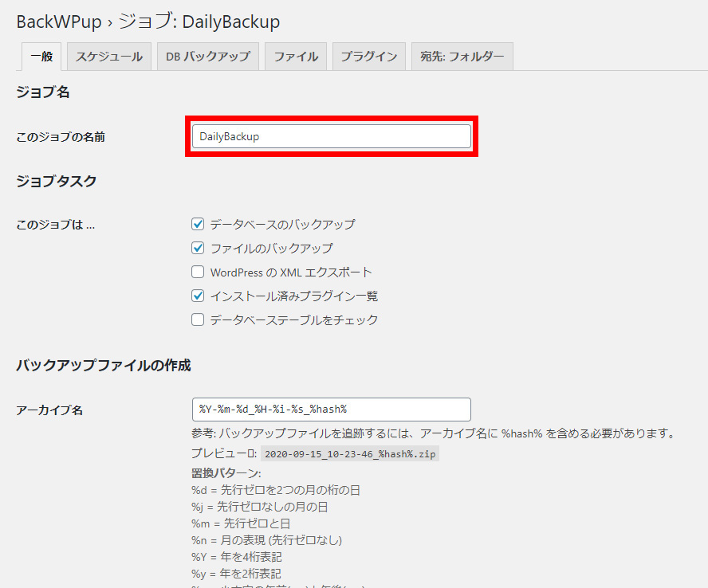Switch to 宛先: フォルダー tab
The width and height of the screenshot is (708, 588).
coord(462,57)
